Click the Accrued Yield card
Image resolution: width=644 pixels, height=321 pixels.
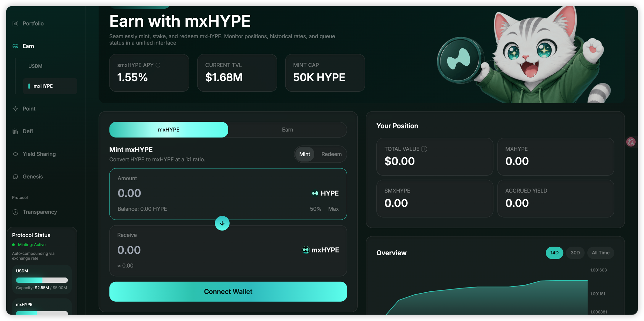pos(555,199)
